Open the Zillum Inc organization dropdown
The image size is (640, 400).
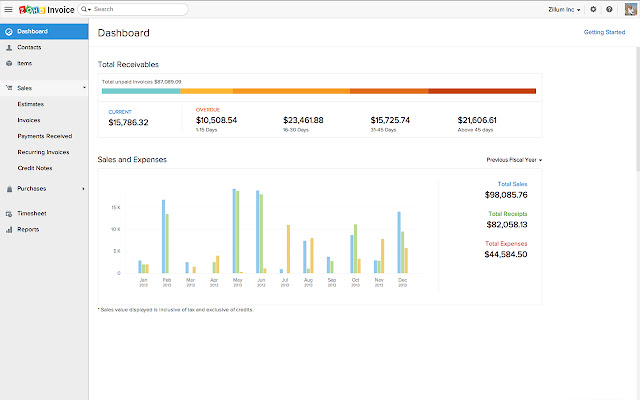point(564,9)
